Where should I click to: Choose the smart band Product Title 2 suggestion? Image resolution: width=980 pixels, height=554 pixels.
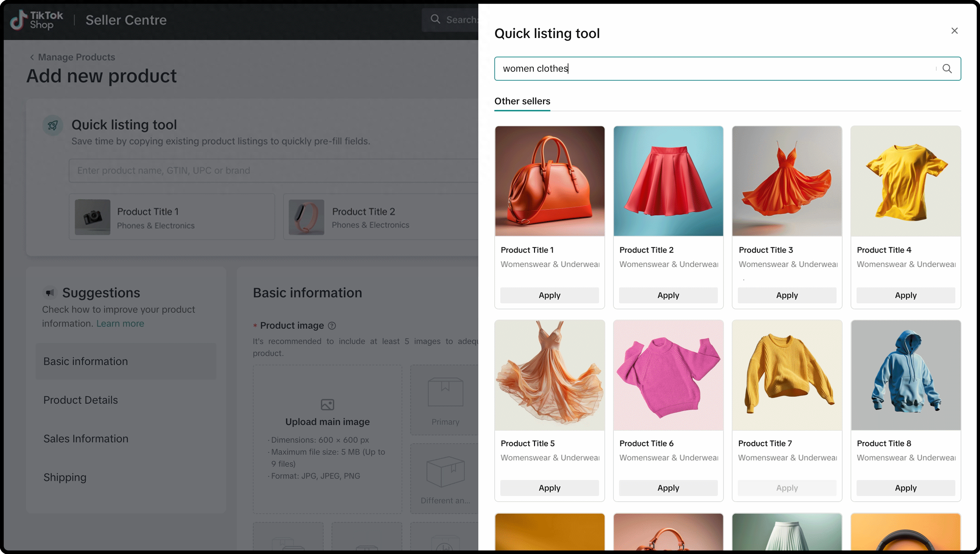381,217
